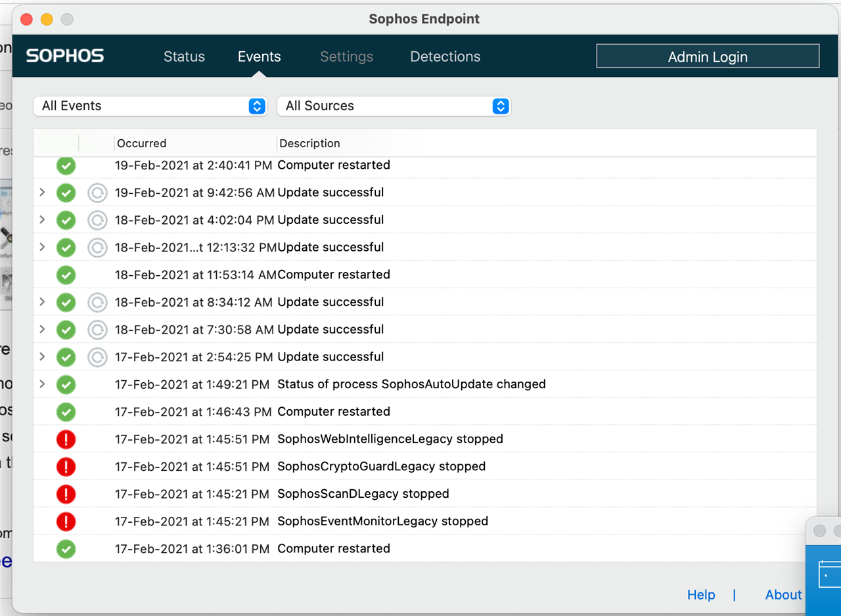Expand the 18-Feb-2021 7:30:58 AM update row
This screenshot has height=616, width=841.
tap(42, 329)
